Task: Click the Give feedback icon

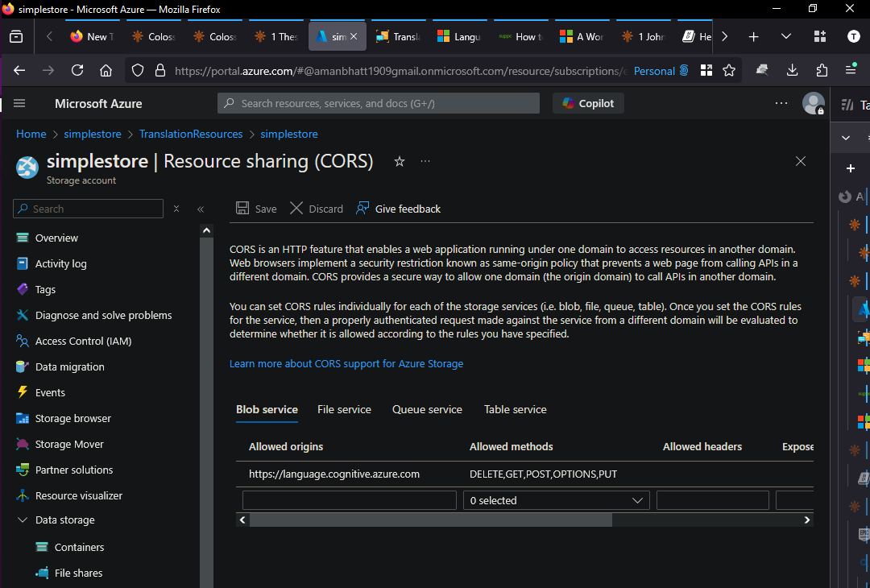Action: 363,209
